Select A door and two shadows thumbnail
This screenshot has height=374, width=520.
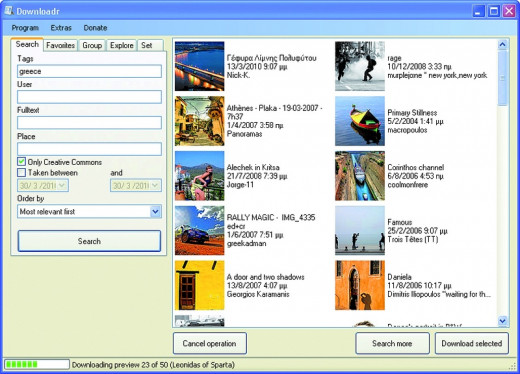point(200,285)
